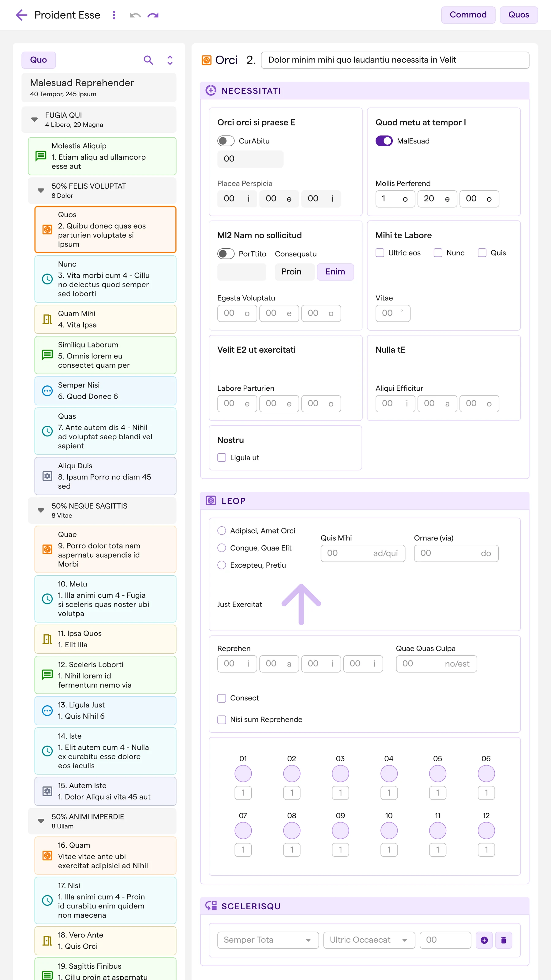Open the Quam Mihi 4. Vita Ipsa item
Image resolution: width=551 pixels, height=980 pixels.
click(x=105, y=319)
